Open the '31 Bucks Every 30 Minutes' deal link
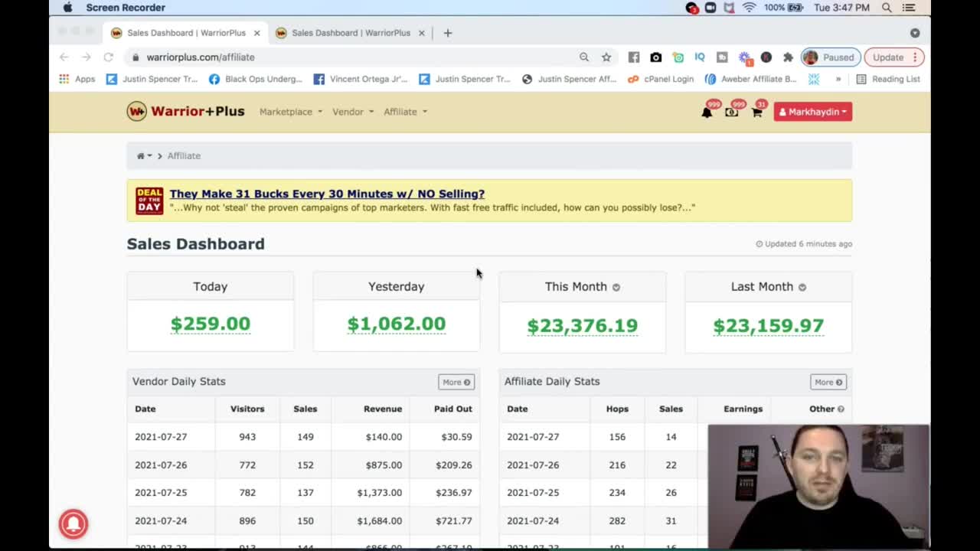 (327, 194)
